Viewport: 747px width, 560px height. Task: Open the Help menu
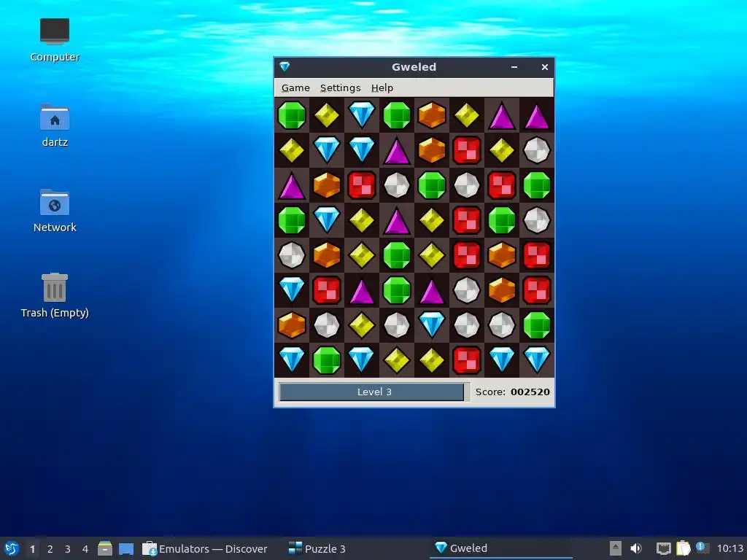coord(382,87)
